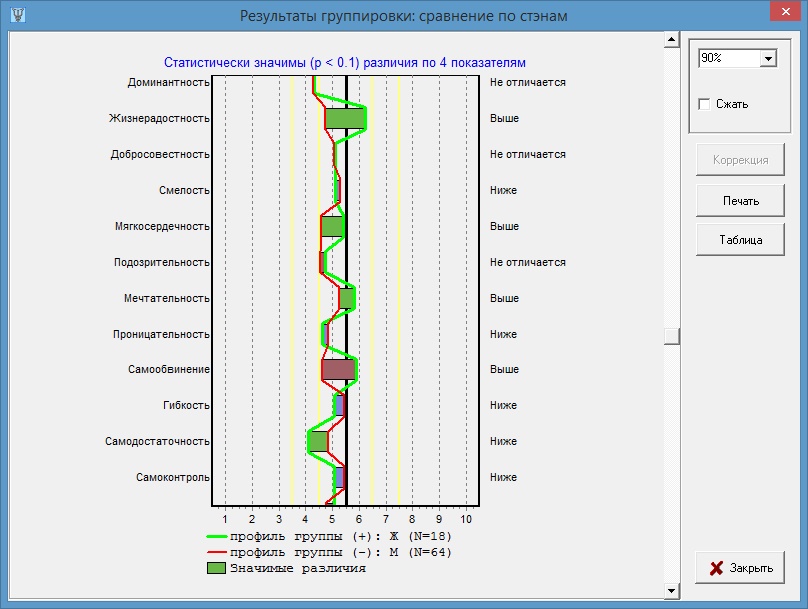The width and height of the screenshot is (808, 609).
Task: Click the Доминантность row label
Action: pos(169,82)
